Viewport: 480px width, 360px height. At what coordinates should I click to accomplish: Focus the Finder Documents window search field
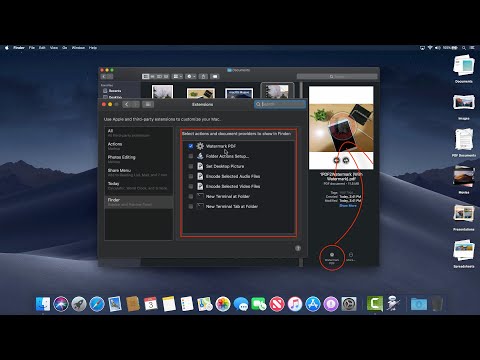[337, 76]
